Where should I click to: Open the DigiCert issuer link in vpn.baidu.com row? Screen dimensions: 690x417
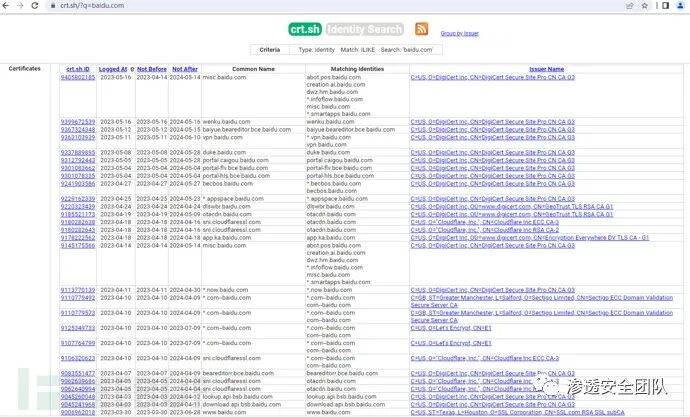tap(492, 138)
